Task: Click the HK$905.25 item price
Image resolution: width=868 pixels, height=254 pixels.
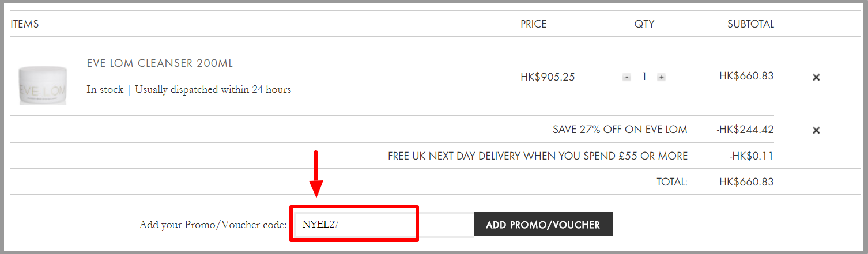Action: (x=548, y=77)
